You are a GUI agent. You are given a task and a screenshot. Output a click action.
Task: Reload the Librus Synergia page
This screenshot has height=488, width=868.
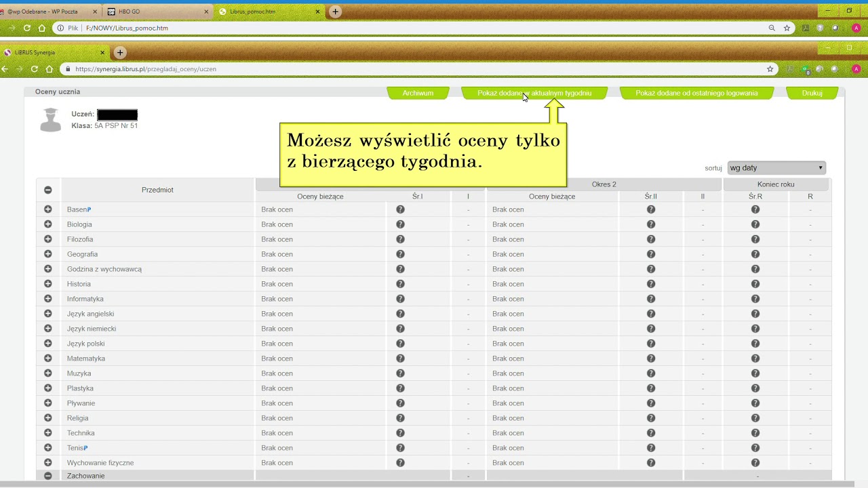(34, 69)
